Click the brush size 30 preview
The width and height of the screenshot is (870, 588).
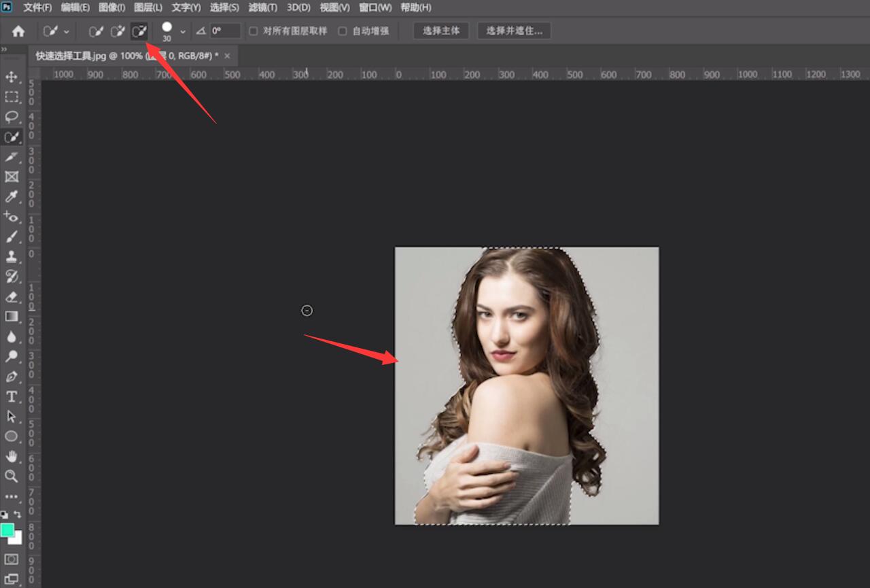(167, 31)
